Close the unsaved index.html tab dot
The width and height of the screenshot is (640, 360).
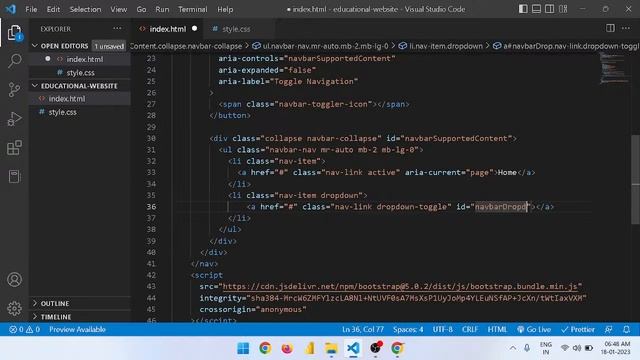(x=194, y=29)
